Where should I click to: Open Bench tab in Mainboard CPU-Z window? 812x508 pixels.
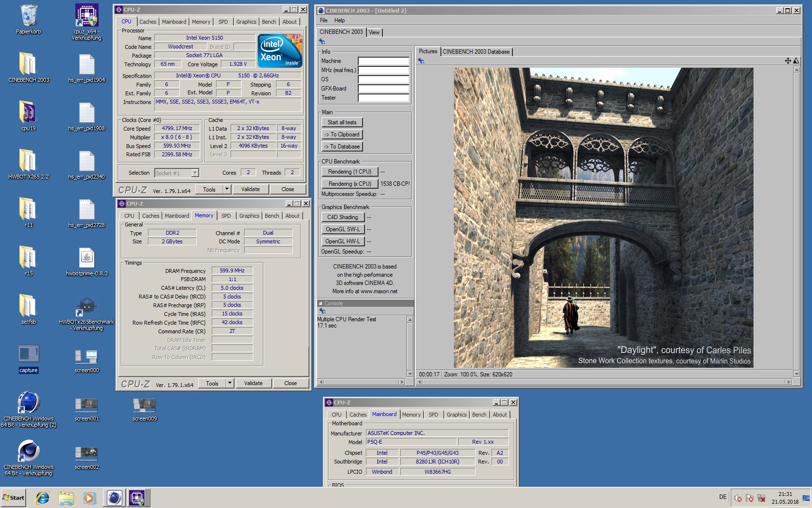pyautogui.click(x=479, y=415)
